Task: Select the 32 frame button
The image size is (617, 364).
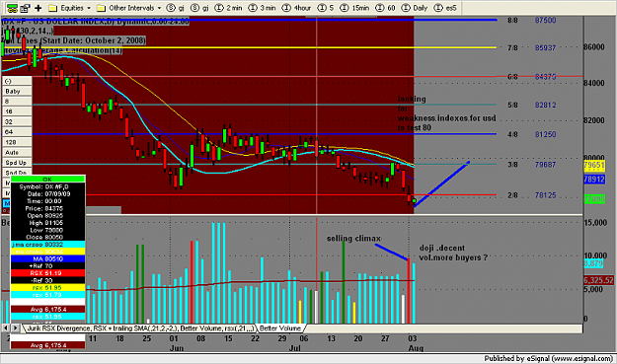Action: [x=17, y=122]
